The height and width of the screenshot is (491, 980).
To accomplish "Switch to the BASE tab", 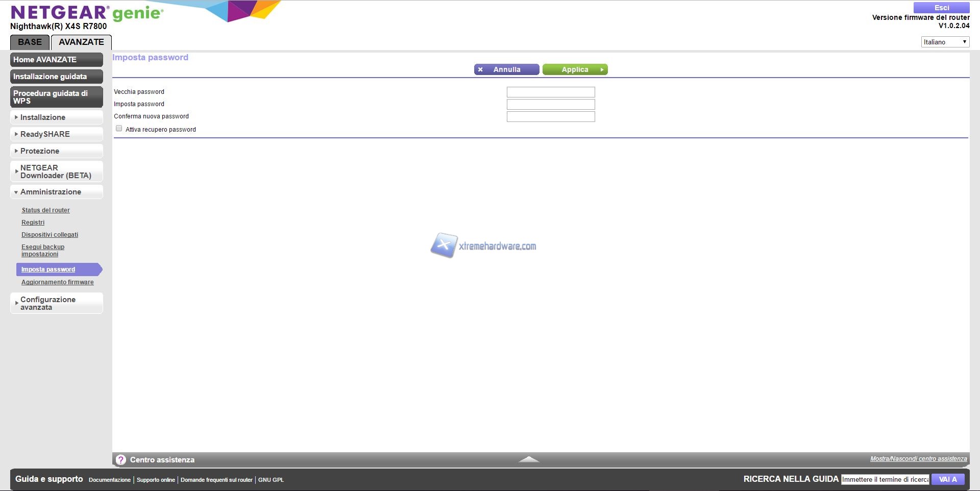I will [x=30, y=42].
